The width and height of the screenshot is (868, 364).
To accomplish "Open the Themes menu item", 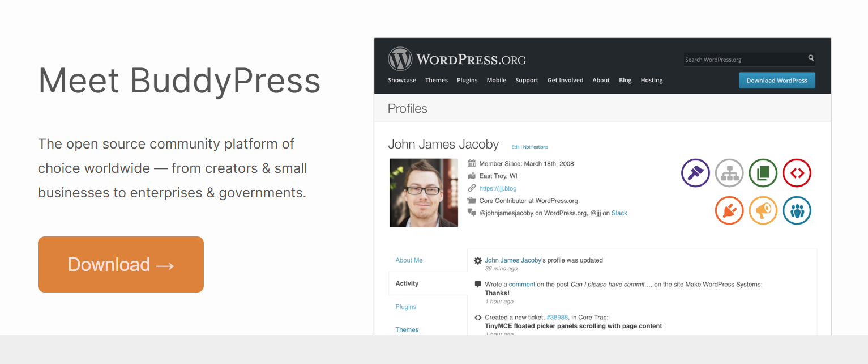I will click(x=437, y=80).
